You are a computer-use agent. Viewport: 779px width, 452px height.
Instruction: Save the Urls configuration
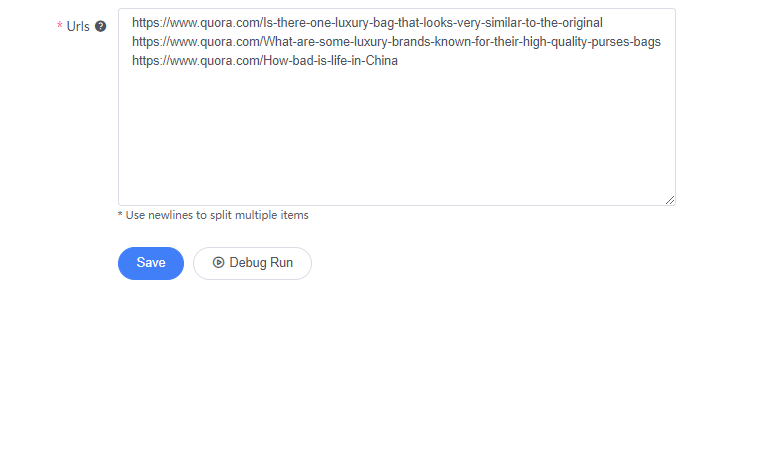click(151, 263)
